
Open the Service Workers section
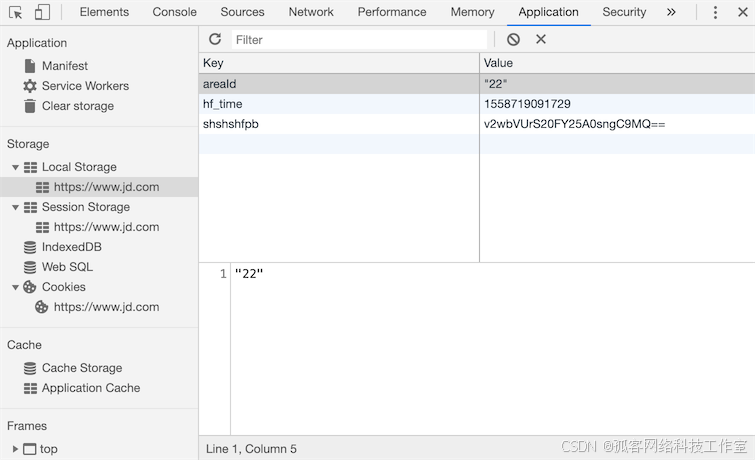[85, 86]
